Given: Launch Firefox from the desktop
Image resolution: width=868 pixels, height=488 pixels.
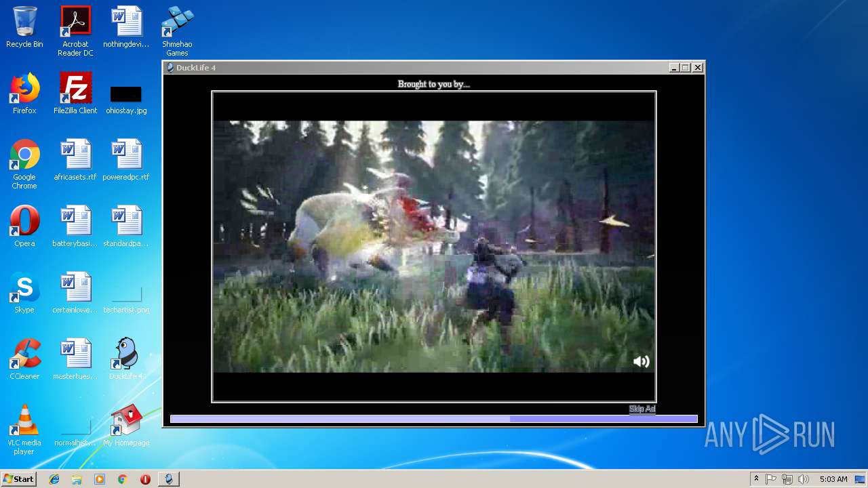Looking at the screenshot, I should pyautogui.click(x=24, y=94).
